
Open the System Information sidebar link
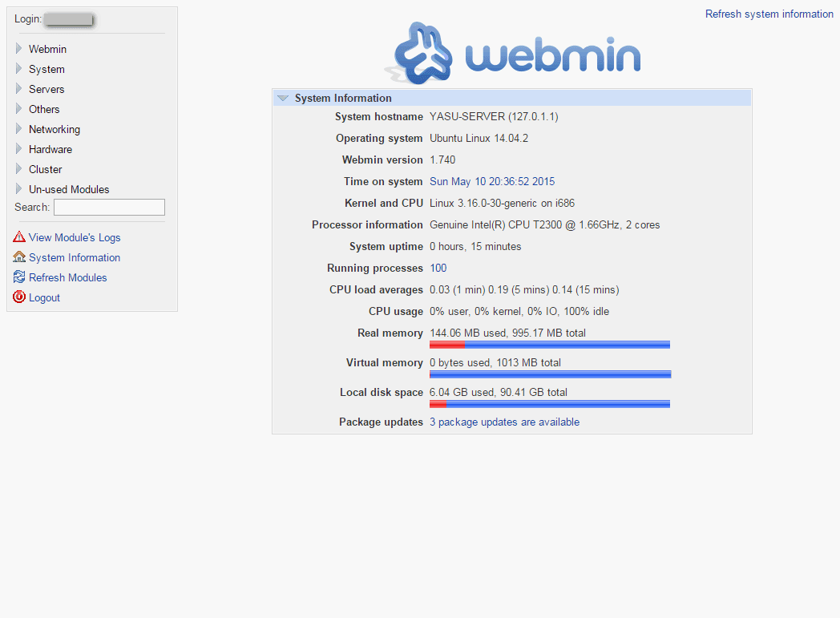[x=75, y=257]
